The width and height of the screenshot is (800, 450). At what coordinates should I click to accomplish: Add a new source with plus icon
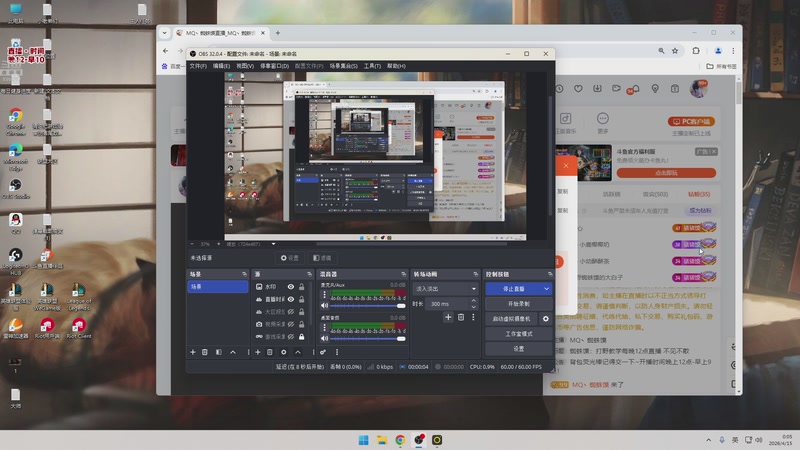click(258, 352)
